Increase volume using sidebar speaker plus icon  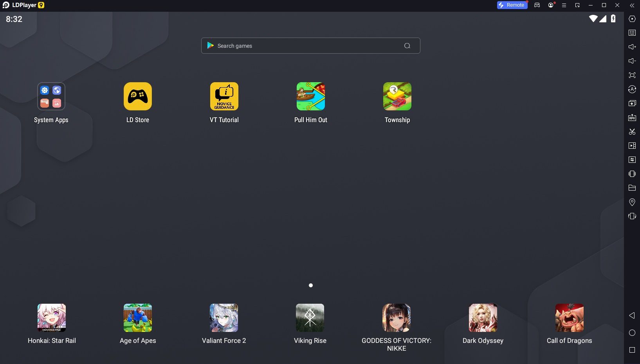coord(632,47)
